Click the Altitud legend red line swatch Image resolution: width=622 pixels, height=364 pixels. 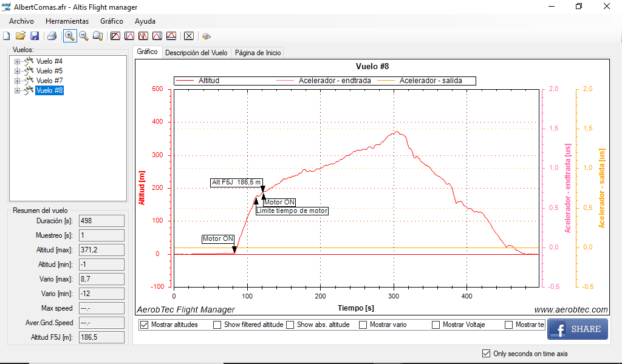coord(185,81)
